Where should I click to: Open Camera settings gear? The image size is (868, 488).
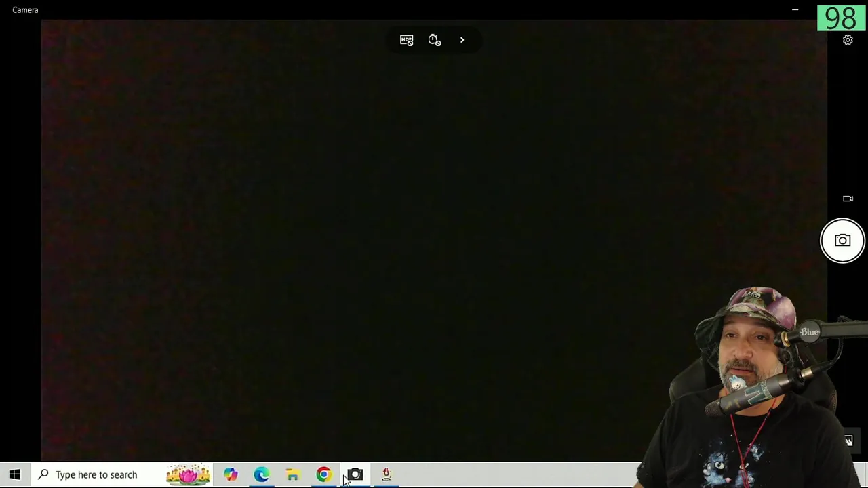coord(848,40)
